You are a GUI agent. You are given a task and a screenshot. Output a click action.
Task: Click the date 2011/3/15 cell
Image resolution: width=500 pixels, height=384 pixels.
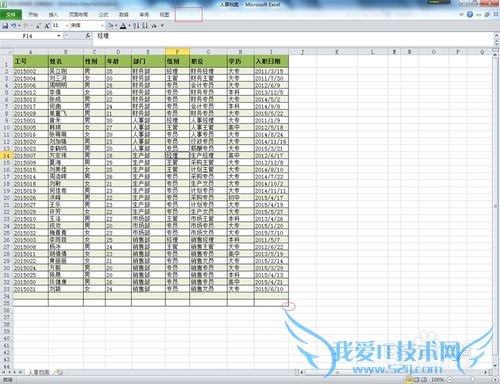pyautogui.click(x=271, y=71)
